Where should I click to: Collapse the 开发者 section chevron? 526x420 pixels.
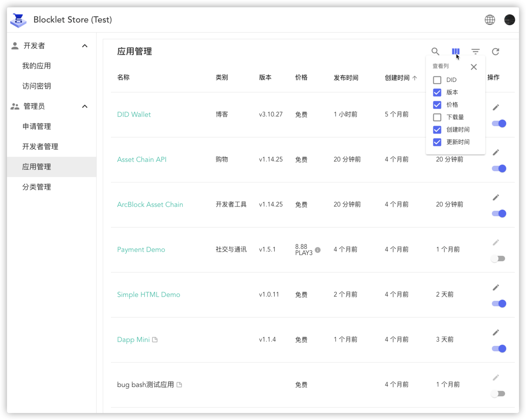click(x=85, y=46)
